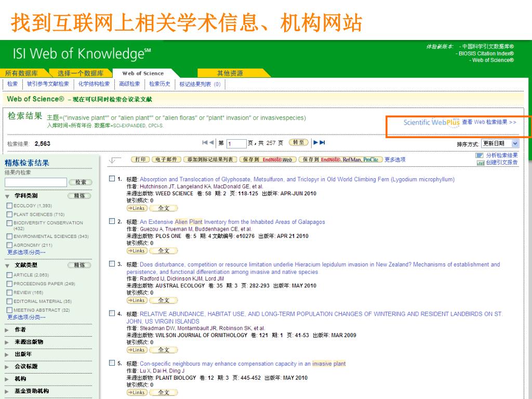Expand the 出版年 refine section
532x399 pixels.
coord(7,354)
